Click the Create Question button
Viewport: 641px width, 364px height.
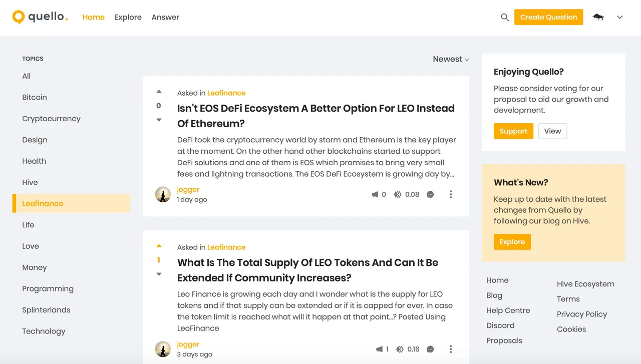(x=548, y=17)
